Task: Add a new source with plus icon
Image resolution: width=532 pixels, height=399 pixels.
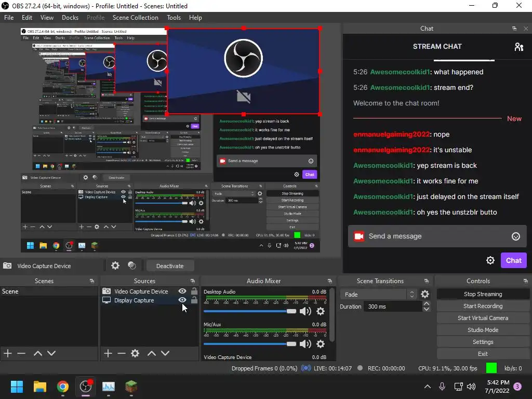Action: coord(108,353)
